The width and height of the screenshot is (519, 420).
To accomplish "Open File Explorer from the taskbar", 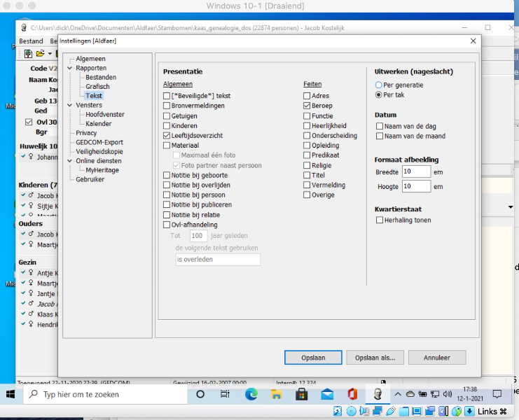I will (x=276, y=394).
